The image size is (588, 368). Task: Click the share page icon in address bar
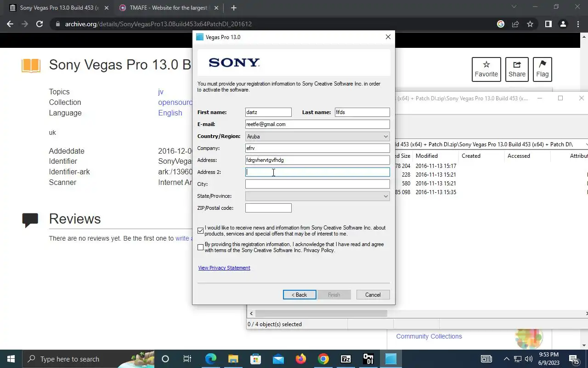click(x=515, y=24)
